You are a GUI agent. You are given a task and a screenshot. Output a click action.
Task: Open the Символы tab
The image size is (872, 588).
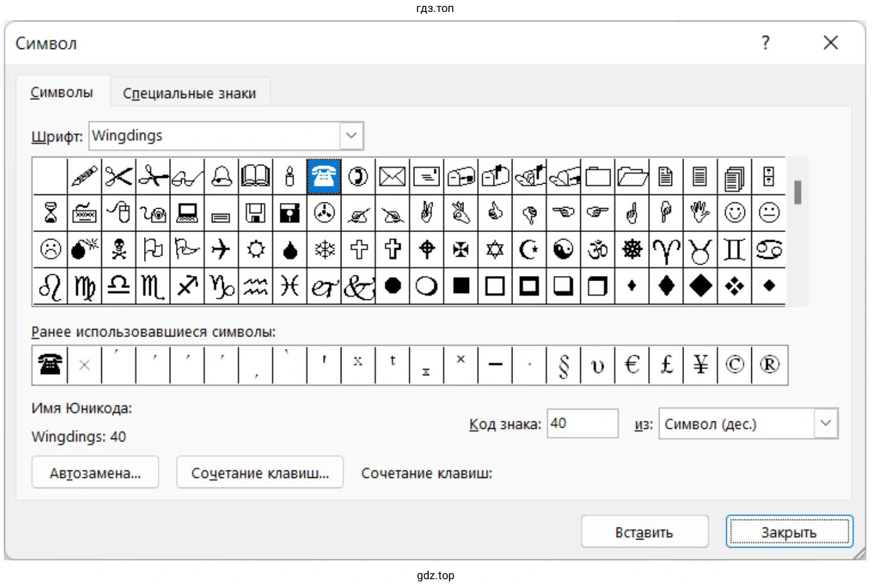coord(62,93)
